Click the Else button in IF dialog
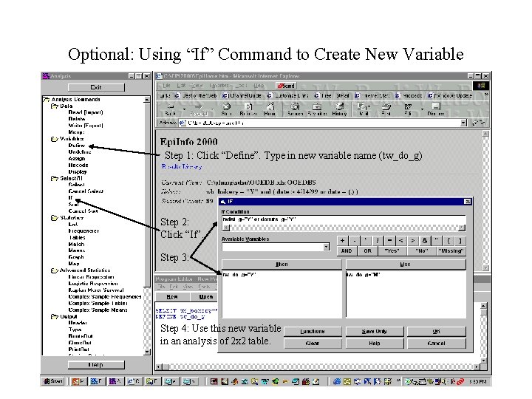Image resolution: width=532 pixels, height=399 pixels. (x=406, y=264)
